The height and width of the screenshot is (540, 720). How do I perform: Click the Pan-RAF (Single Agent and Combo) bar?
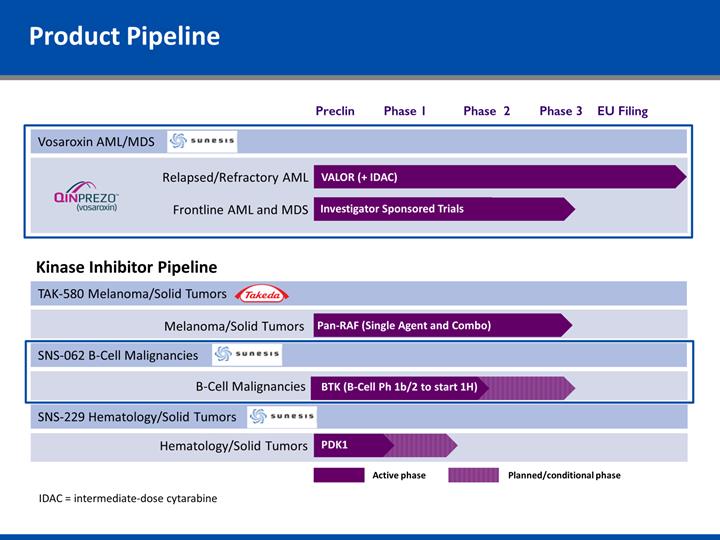(x=442, y=325)
